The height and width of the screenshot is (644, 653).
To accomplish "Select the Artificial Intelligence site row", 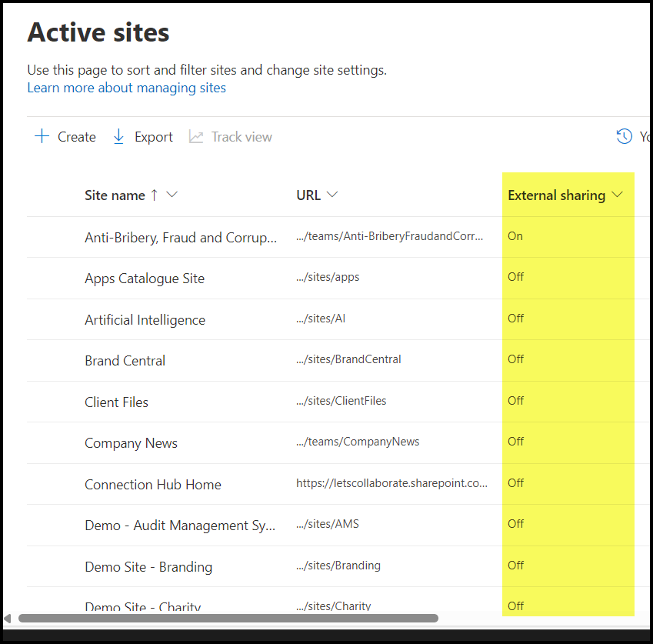I will 145,320.
